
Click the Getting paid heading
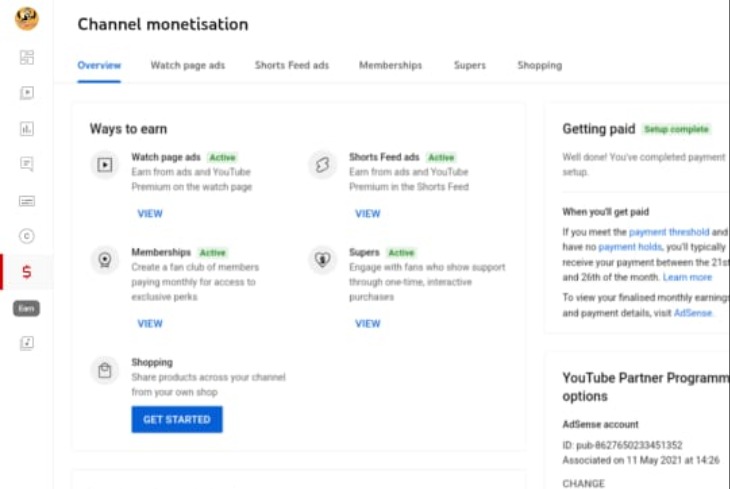(599, 129)
